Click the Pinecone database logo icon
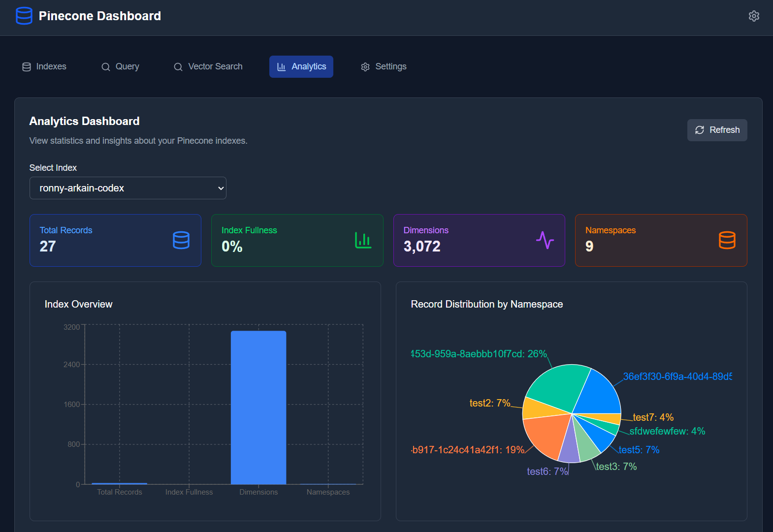Image resolution: width=773 pixels, height=532 pixels. click(x=24, y=16)
